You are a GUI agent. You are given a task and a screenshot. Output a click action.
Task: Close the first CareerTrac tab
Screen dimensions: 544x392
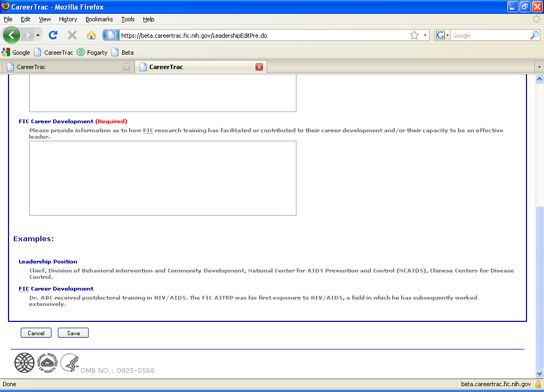click(x=126, y=67)
